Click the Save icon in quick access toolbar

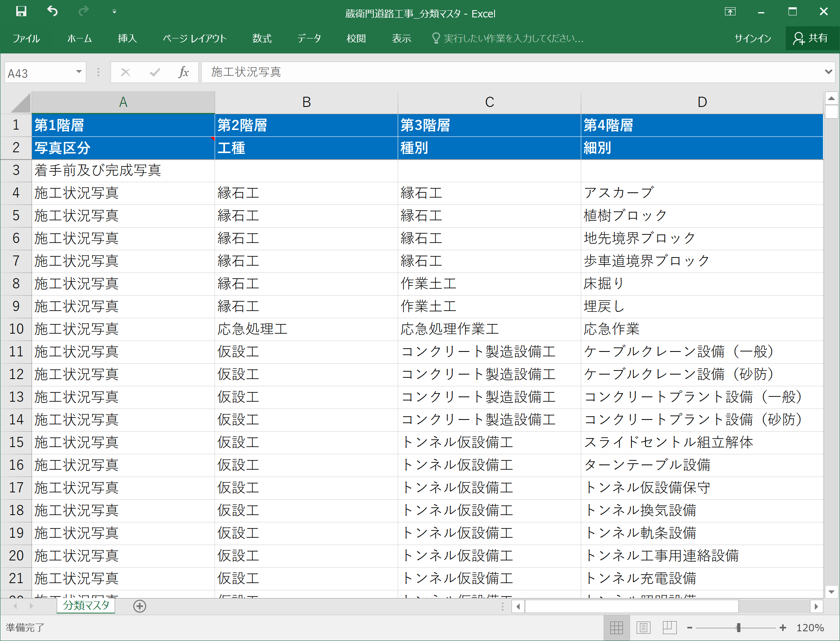[x=21, y=11]
